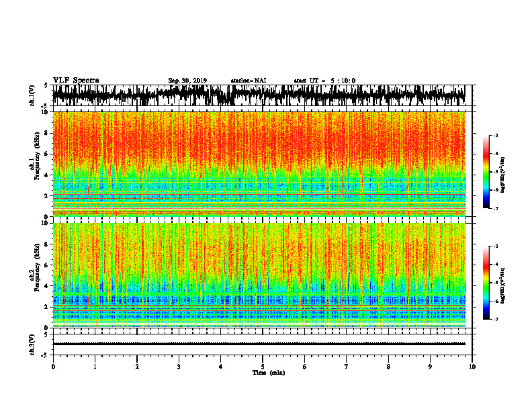This screenshot has height=411, width=532.
Task: Click the "-7" label on ch.2 color scale
Action: tap(495, 319)
